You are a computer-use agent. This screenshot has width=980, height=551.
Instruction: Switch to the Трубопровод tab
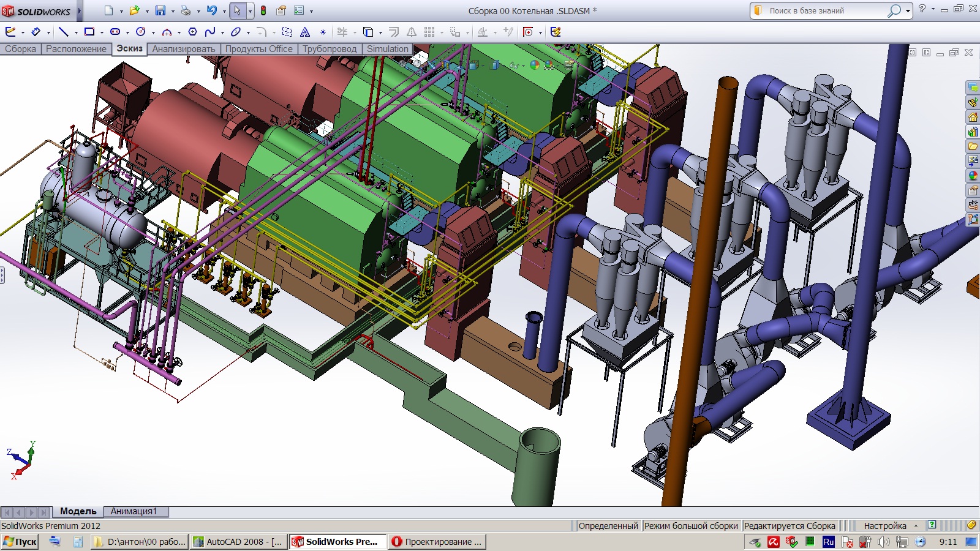[329, 49]
